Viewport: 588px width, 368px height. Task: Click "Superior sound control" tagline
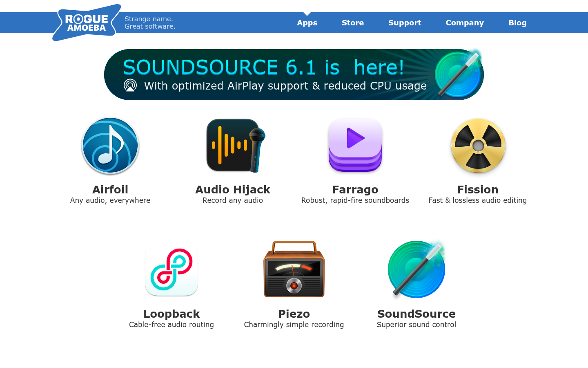point(416,325)
